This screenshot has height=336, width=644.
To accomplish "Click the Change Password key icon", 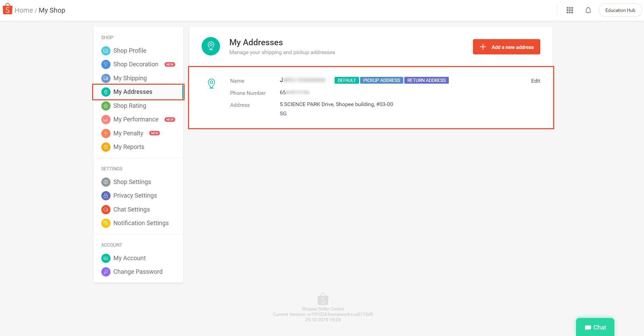I will click(x=106, y=272).
